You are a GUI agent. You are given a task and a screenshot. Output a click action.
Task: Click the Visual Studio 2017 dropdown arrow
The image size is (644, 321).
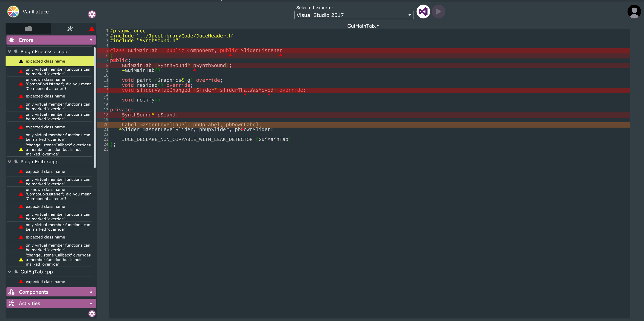coord(410,15)
